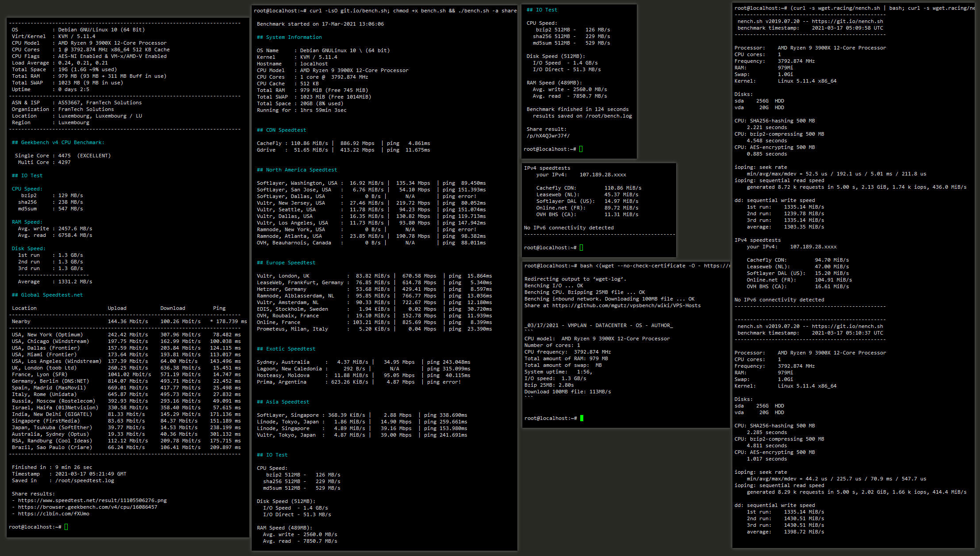Select SHA256-hashing result '2.221 seconds'
Screen dimensions: 980x556
767,127
